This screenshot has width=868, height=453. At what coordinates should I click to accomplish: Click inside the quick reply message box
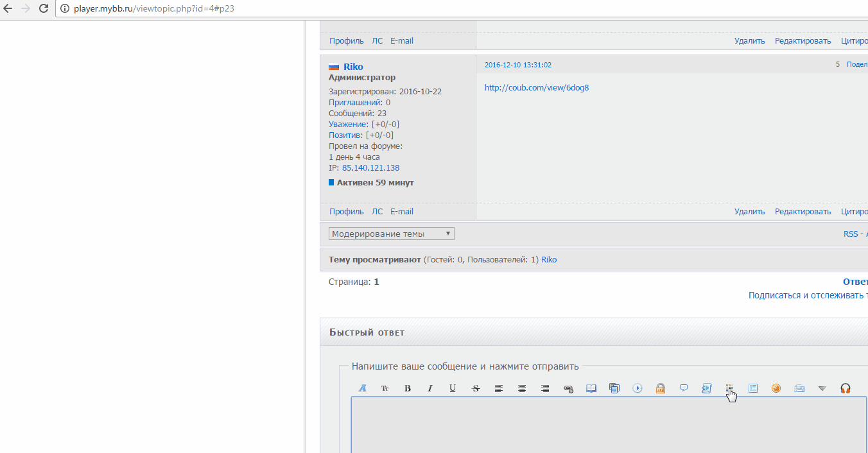pyautogui.click(x=603, y=427)
